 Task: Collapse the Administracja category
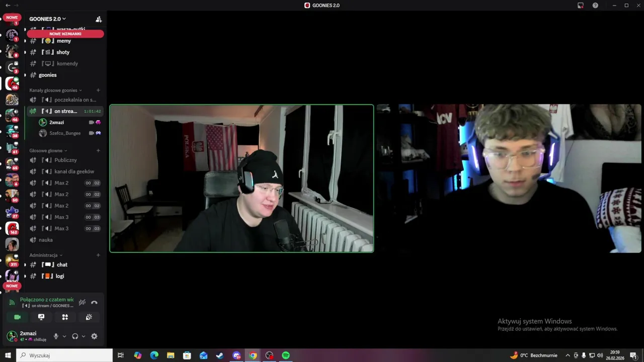coord(46,255)
